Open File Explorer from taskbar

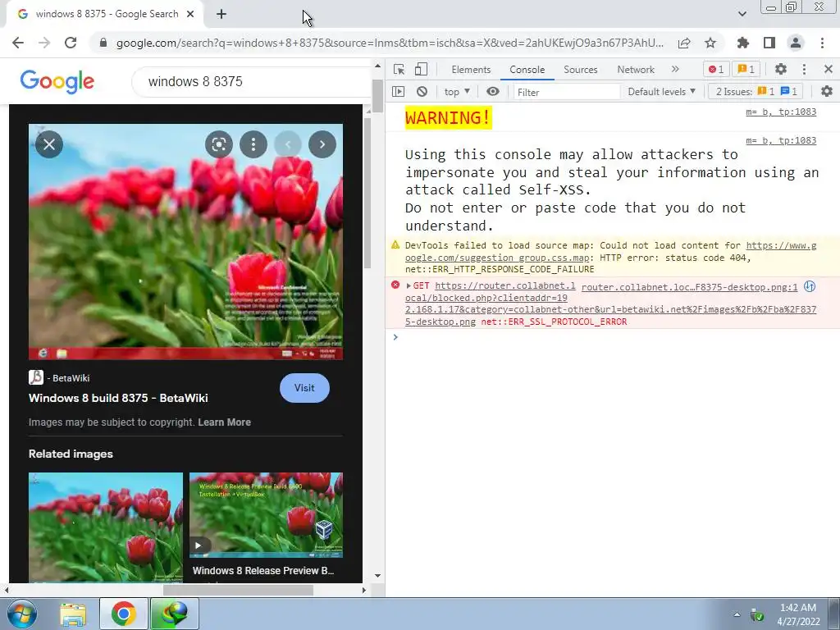73,614
